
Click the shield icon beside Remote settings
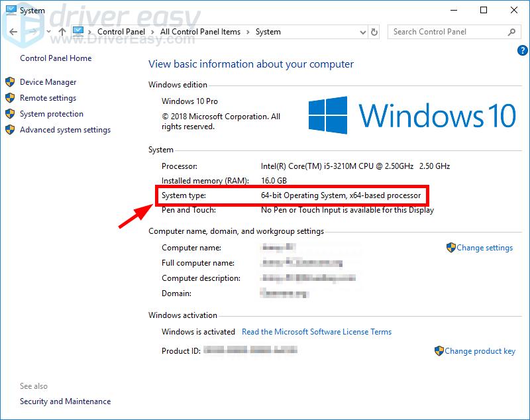pyautogui.click(x=10, y=97)
